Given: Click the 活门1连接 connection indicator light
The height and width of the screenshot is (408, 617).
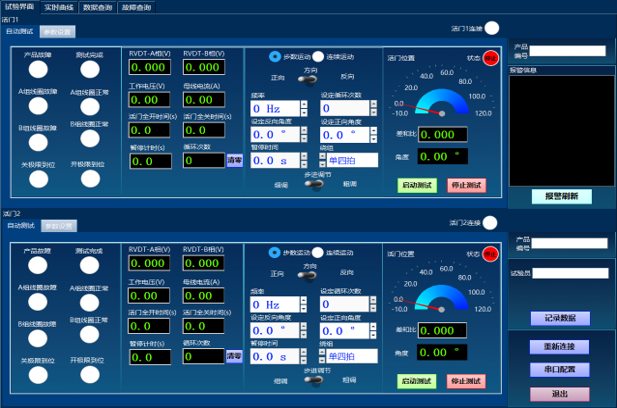Looking at the screenshot, I should point(491,28).
